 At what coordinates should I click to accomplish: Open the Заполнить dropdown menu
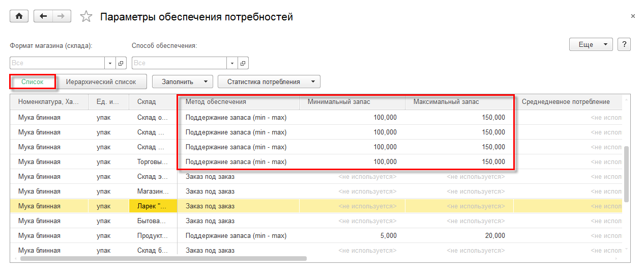coord(183,82)
